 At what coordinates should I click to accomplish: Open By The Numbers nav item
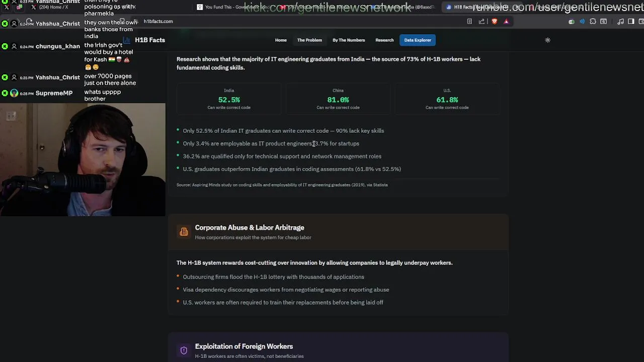click(x=349, y=40)
